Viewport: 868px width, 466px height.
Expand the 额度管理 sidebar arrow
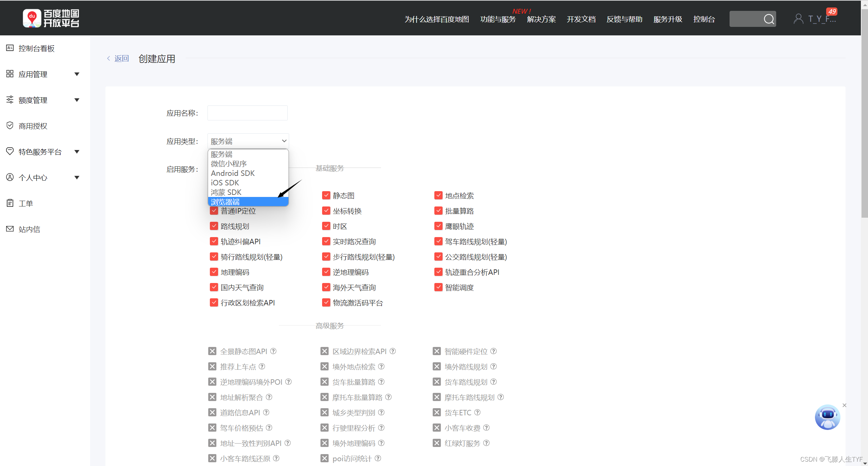[x=77, y=100]
